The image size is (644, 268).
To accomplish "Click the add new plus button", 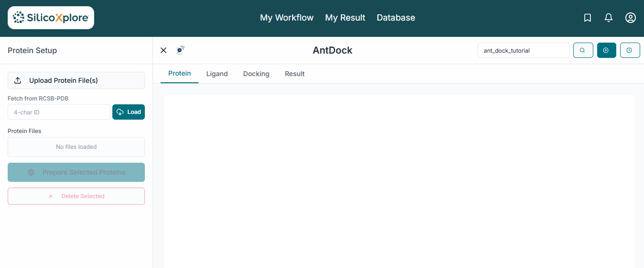I will pyautogui.click(x=606, y=50).
